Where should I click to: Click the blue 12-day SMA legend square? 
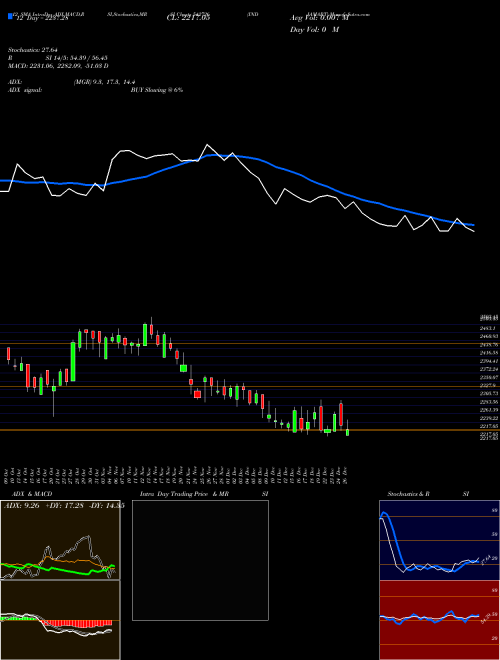pos(10,16)
